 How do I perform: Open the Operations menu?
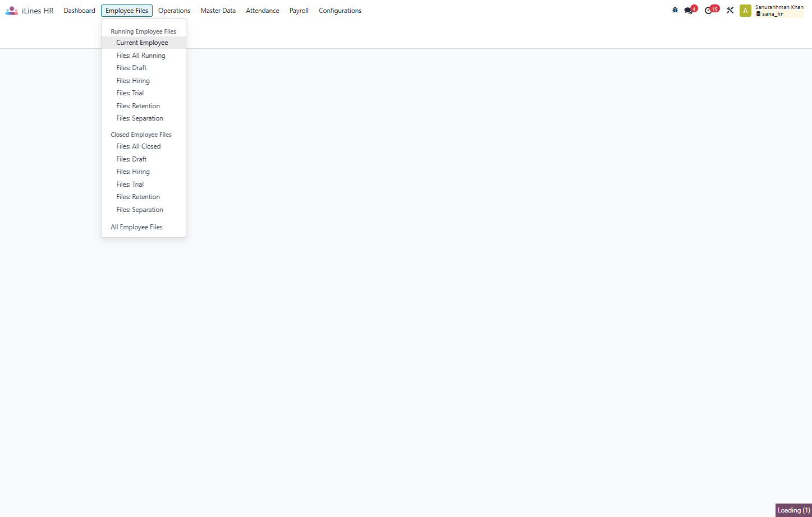tap(174, 11)
